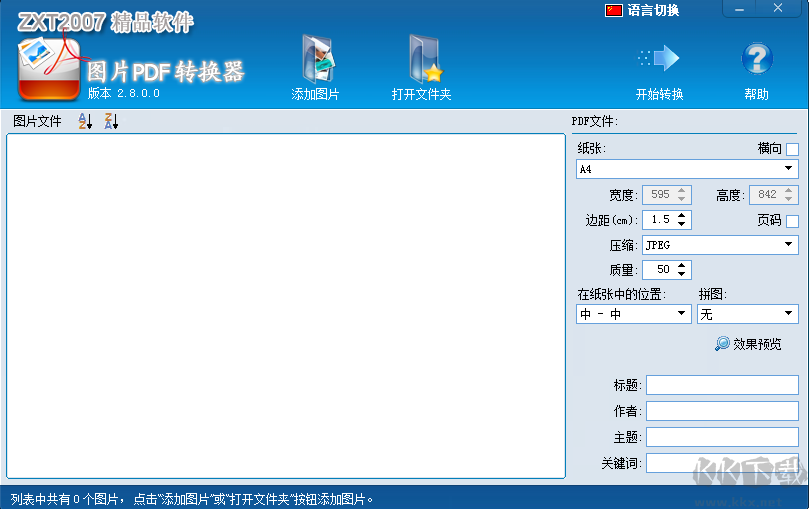Increase the 质量 quality value
This screenshot has height=509, width=809.
click(x=682, y=266)
